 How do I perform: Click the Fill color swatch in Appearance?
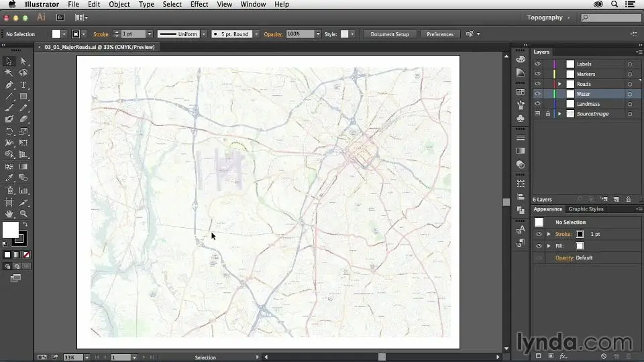580,246
